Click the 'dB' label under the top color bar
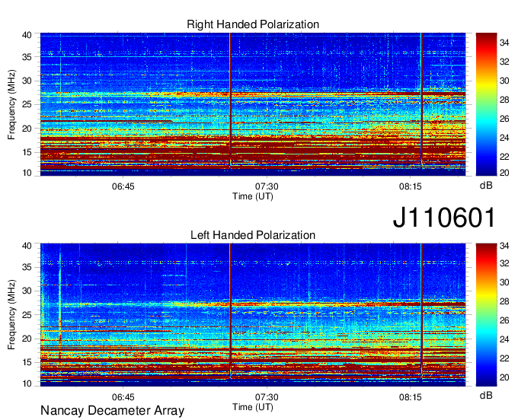This screenshot has width=518, height=420. [x=486, y=186]
